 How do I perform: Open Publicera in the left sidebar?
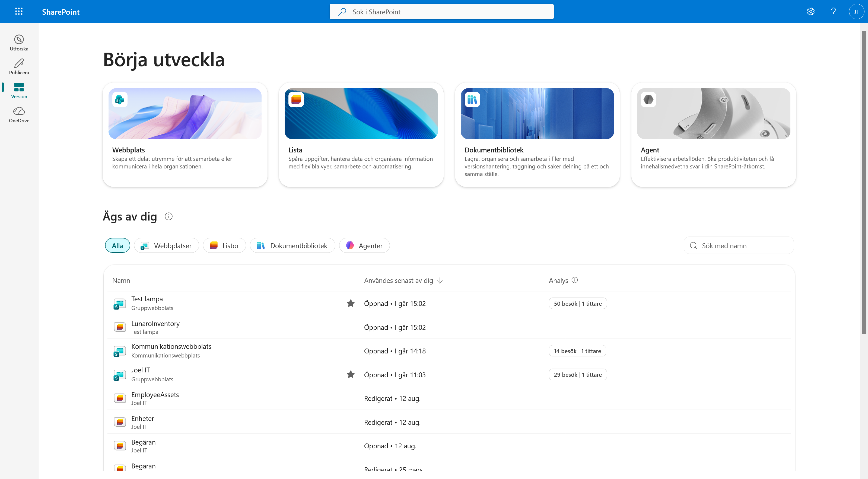pos(19,67)
